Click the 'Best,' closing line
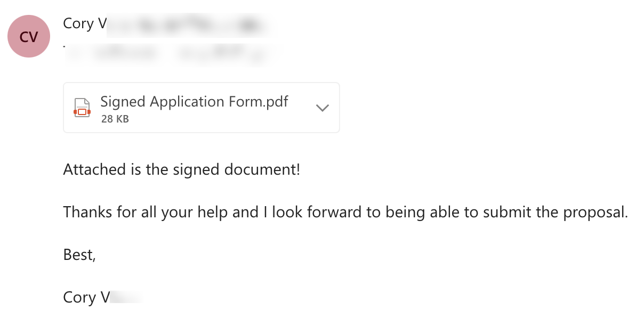This screenshot has height=310, width=644. point(79,255)
